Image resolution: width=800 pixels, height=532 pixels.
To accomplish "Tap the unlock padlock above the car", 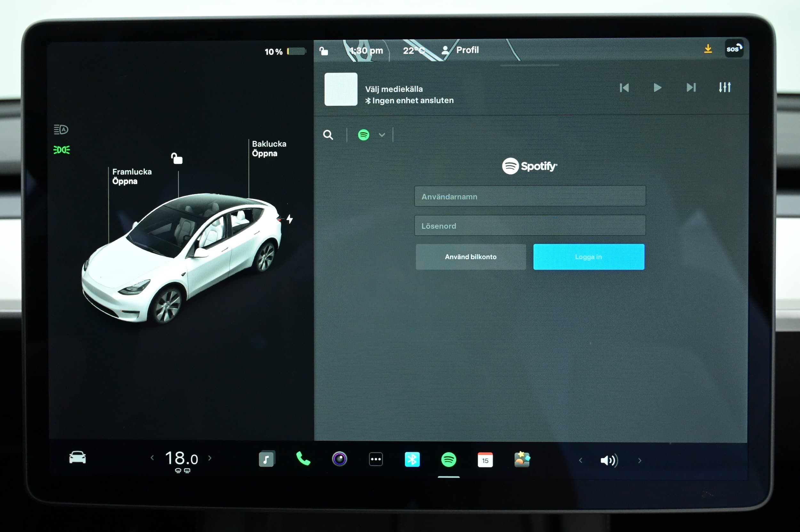I will pyautogui.click(x=177, y=158).
